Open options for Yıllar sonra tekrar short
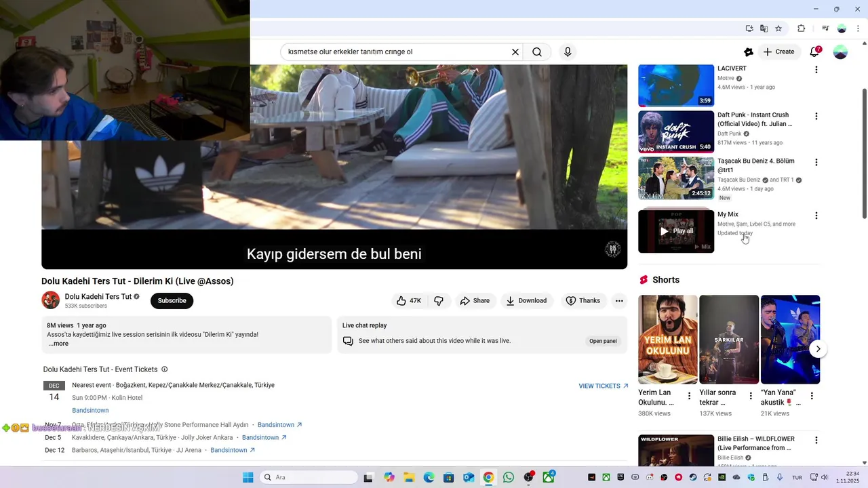Image resolution: width=868 pixels, height=488 pixels. click(750, 396)
